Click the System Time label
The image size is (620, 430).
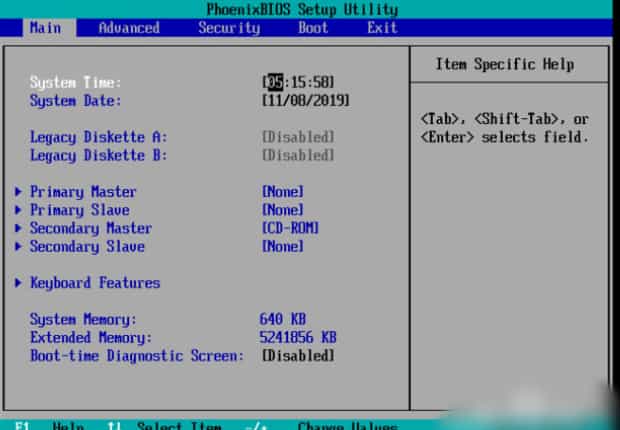tap(75, 82)
